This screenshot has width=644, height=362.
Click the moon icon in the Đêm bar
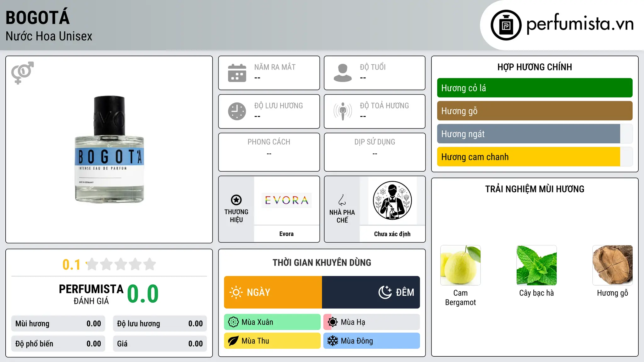[385, 292]
